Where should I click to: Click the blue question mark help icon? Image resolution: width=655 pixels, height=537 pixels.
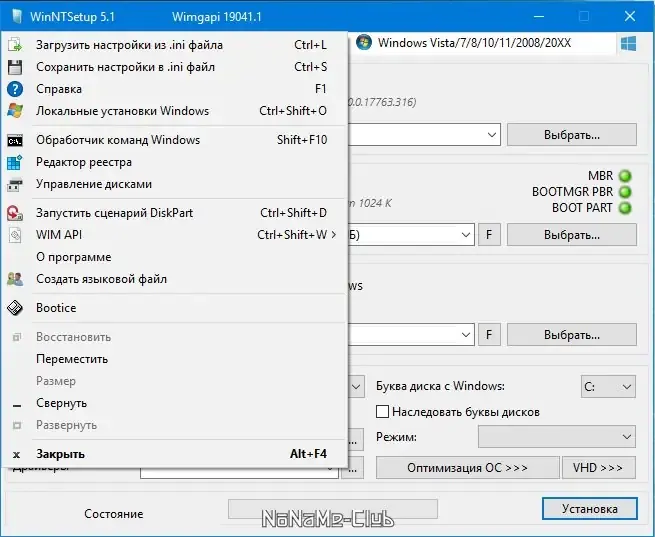[15, 89]
